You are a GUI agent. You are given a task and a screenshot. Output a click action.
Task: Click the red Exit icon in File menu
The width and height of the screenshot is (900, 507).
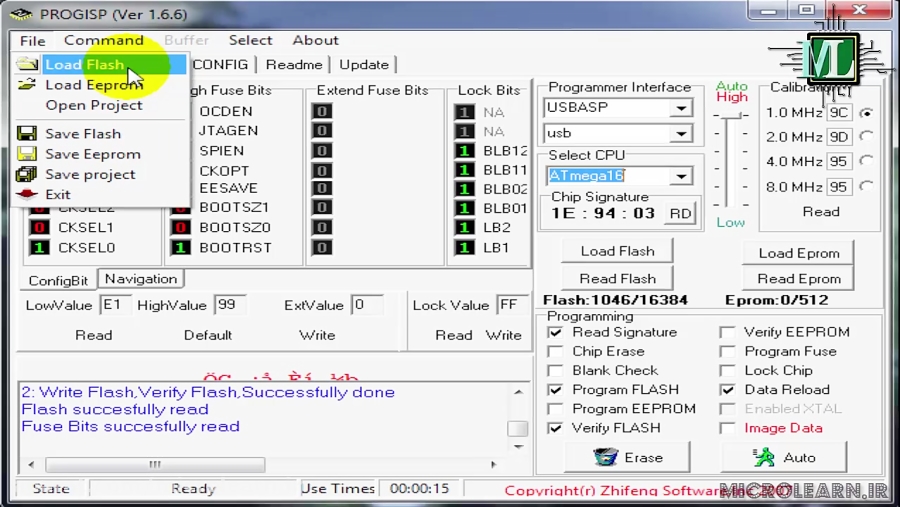click(x=27, y=194)
